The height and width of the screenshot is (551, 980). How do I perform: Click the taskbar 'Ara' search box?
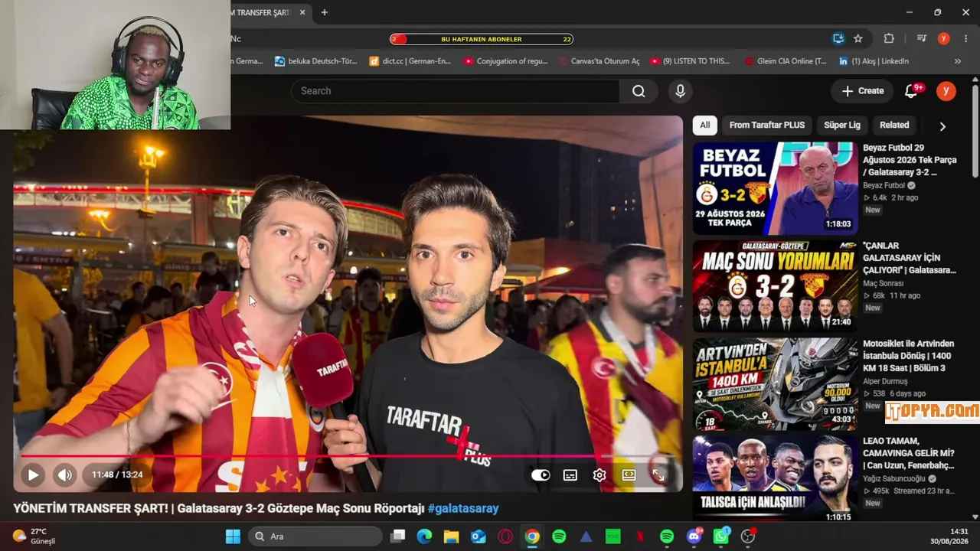coord(315,536)
